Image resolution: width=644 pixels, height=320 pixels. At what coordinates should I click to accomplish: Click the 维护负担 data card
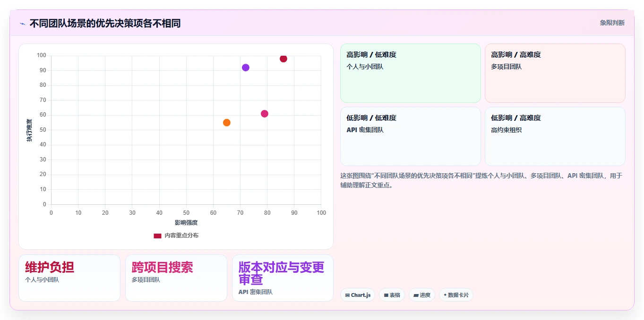tap(69, 278)
